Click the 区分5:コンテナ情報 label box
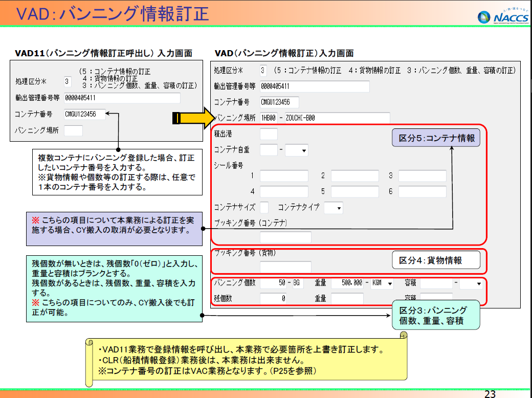 tap(436, 138)
